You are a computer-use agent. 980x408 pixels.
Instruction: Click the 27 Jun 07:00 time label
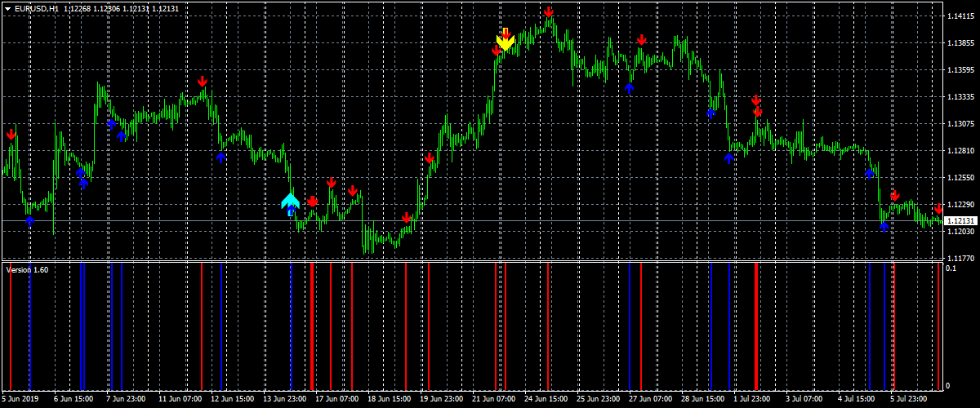point(651,399)
